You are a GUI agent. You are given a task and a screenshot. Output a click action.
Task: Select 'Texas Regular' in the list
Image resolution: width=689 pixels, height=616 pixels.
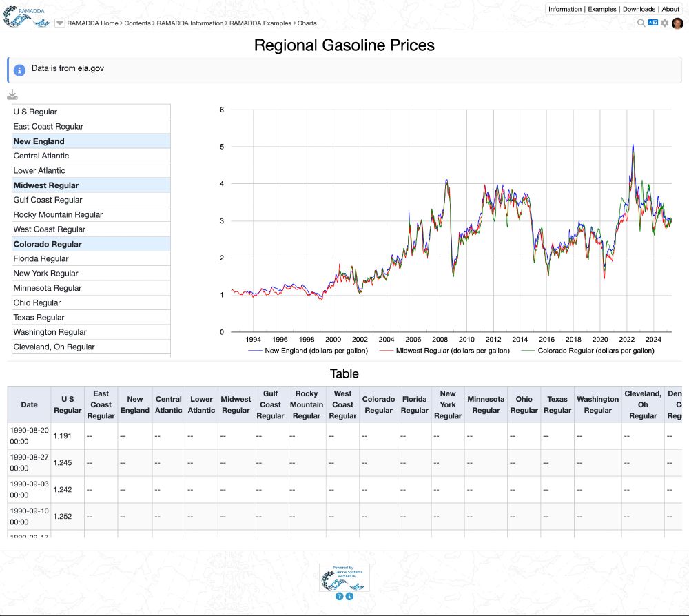[x=92, y=317]
